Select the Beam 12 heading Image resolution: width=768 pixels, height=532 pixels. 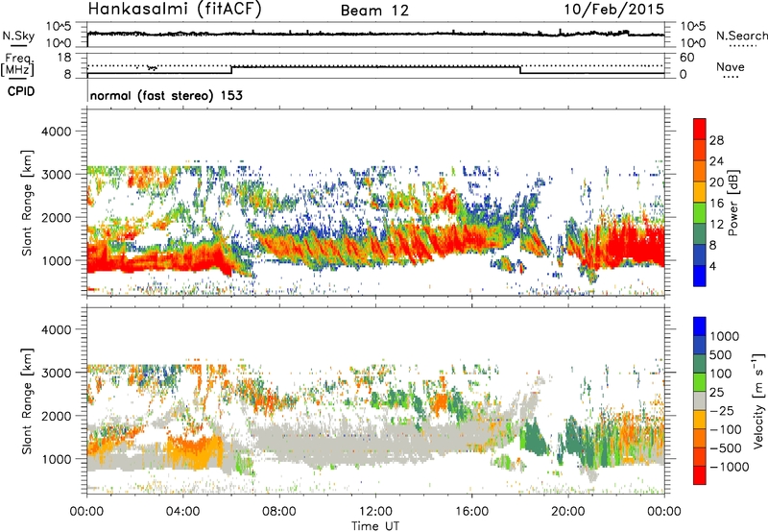pyautogui.click(x=374, y=11)
